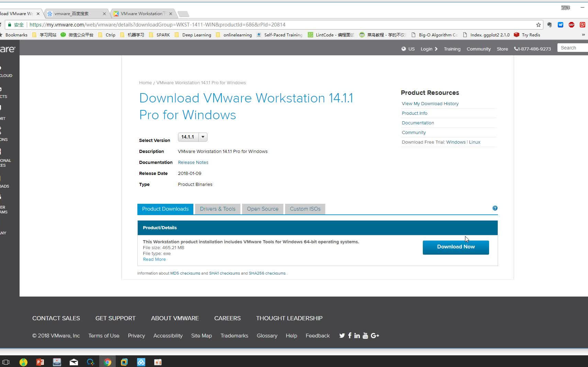Click the Download Now button

click(x=456, y=247)
